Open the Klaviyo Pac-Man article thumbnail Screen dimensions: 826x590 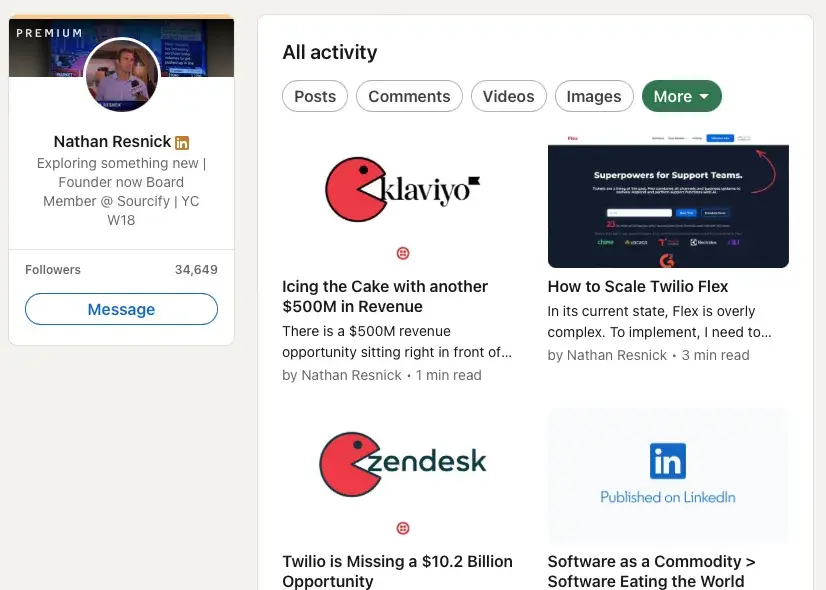pyautogui.click(x=402, y=190)
